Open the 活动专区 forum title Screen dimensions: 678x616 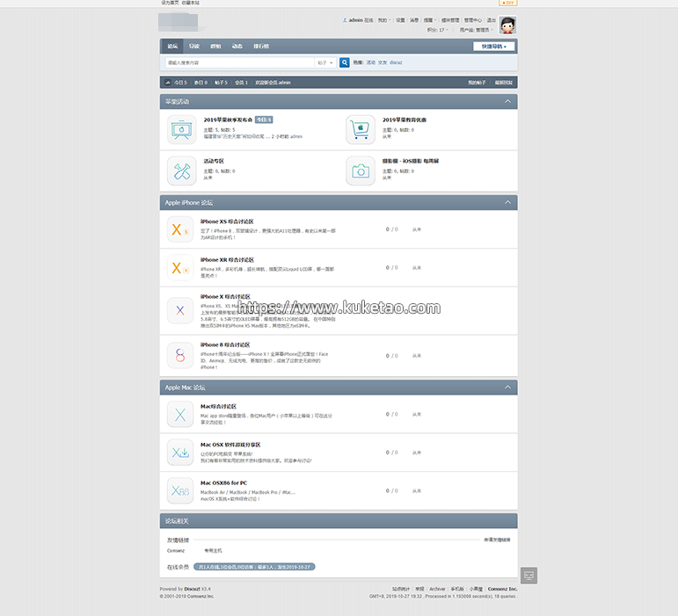coord(214,161)
